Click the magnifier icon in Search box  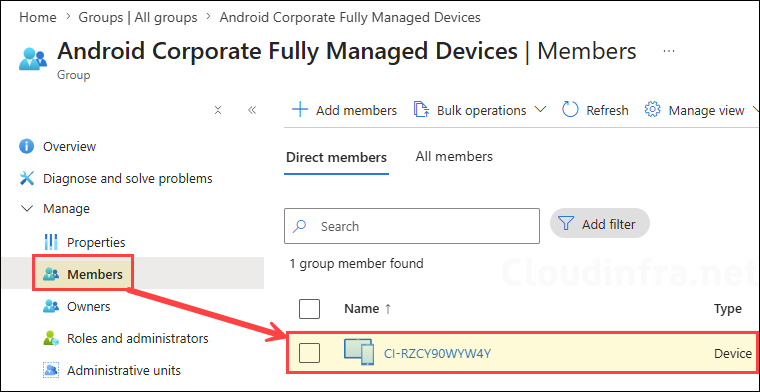301,226
